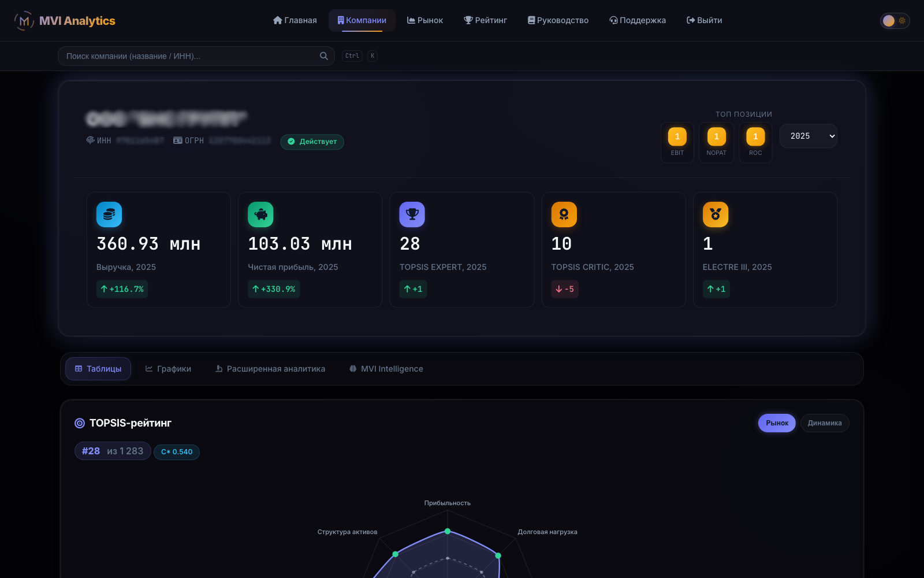Click the revenue coins icon

pyautogui.click(x=109, y=214)
